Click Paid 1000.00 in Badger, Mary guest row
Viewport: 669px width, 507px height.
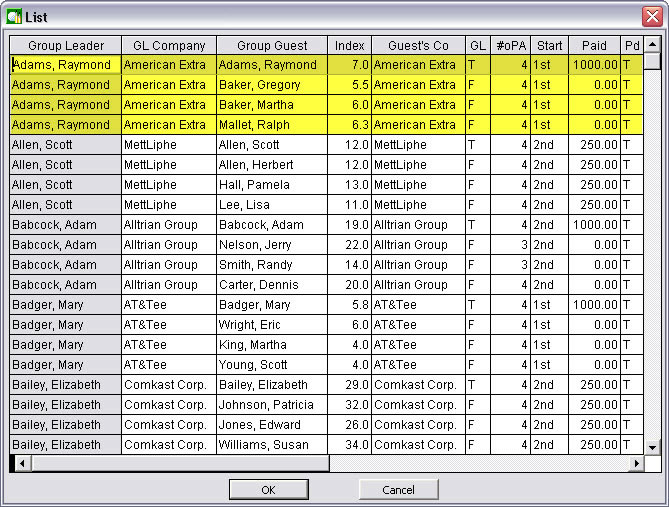pyautogui.click(x=594, y=305)
